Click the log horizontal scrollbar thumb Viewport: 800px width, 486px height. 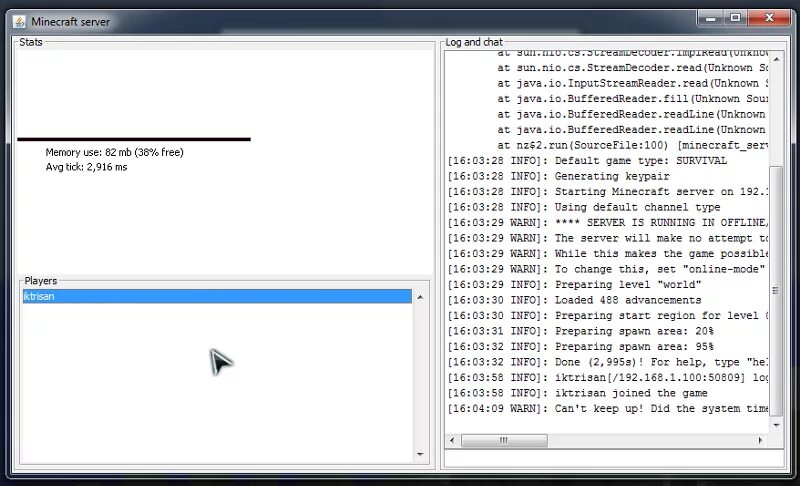tap(504, 440)
